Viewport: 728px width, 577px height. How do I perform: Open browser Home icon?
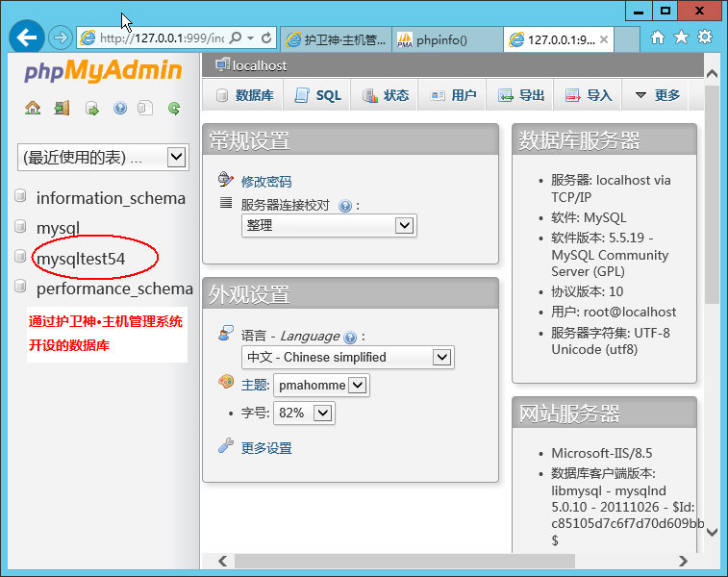(658, 38)
